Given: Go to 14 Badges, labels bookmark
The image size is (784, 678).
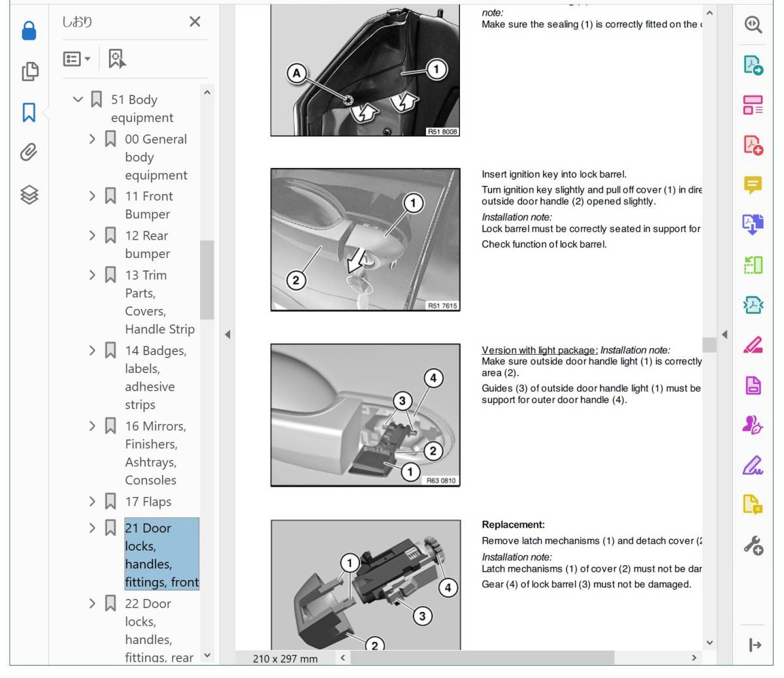Looking at the screenshot, I should 155,378.
